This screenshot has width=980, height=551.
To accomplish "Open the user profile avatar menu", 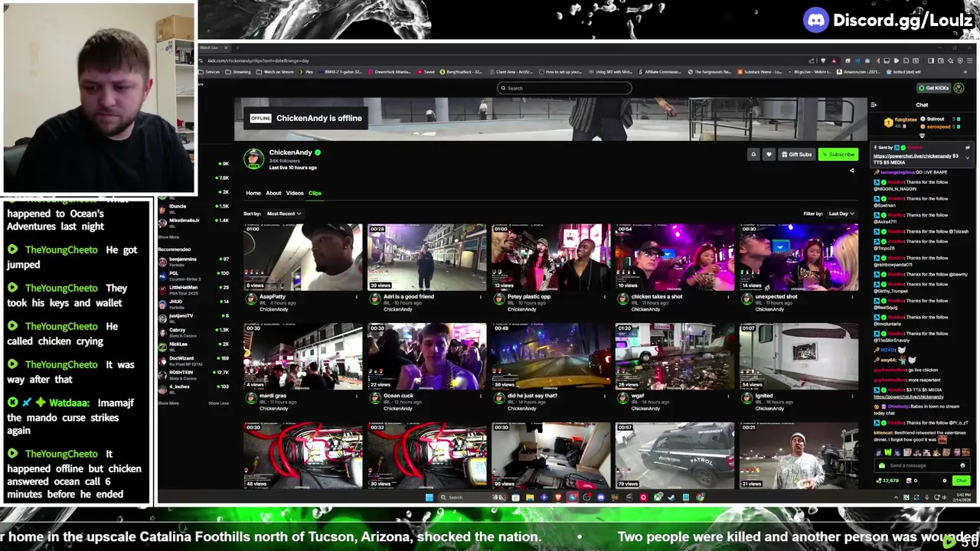I will [959, 88].
